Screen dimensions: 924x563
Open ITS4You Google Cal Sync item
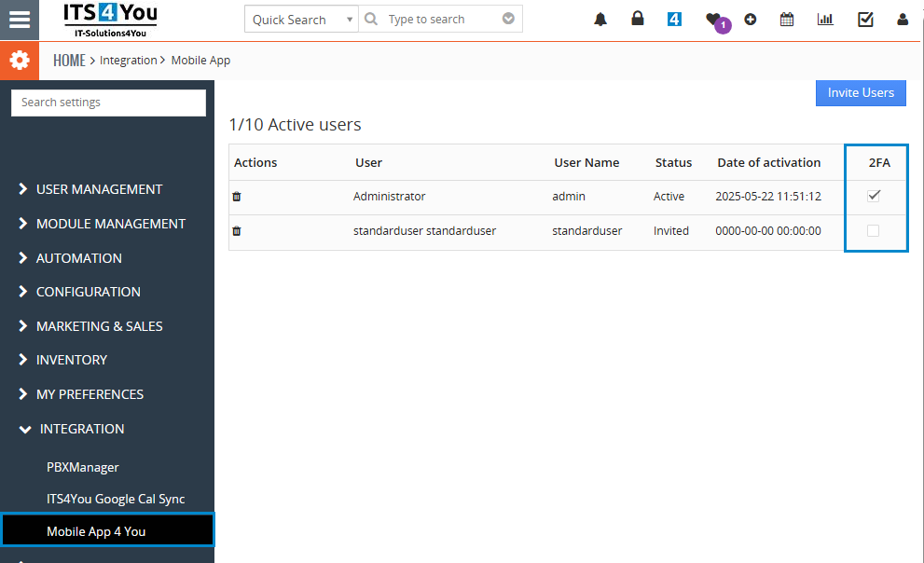pyautogui.click(x=116, y=499)
